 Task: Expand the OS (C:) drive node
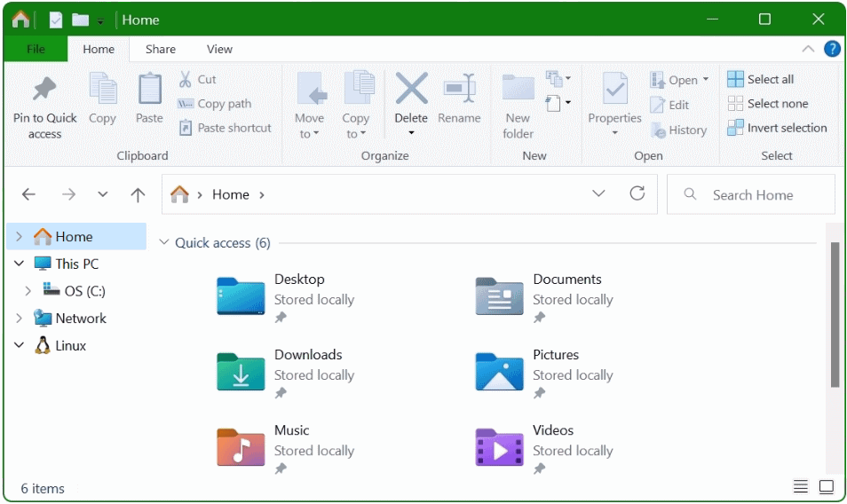28,291
